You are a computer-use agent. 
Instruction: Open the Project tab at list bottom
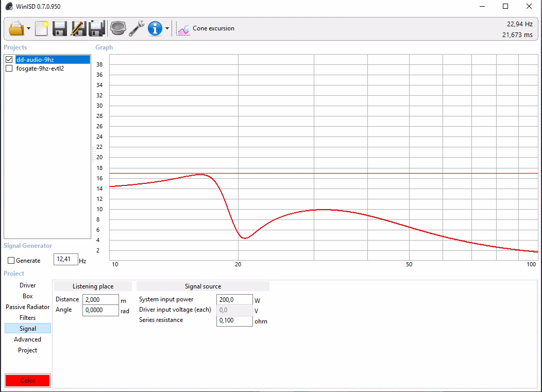coord(28,350)
